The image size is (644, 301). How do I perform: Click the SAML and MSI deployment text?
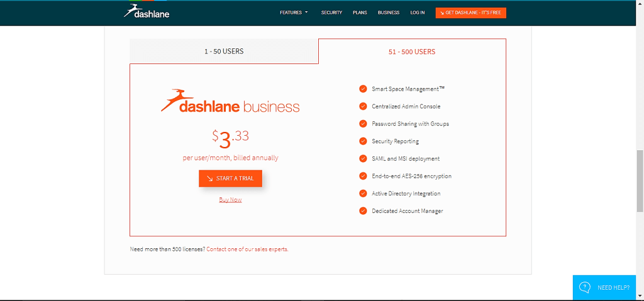tap(406, 158)
